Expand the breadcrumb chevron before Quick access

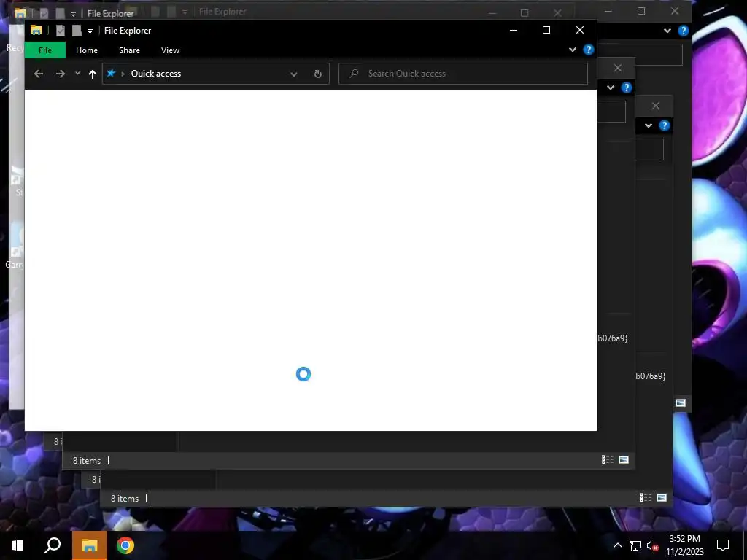point(123,74)
